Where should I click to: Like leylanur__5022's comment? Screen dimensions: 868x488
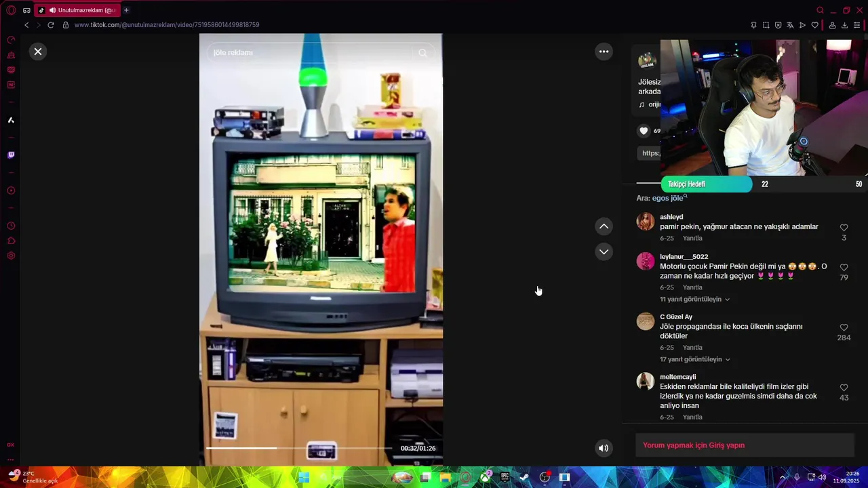[844, 268]
